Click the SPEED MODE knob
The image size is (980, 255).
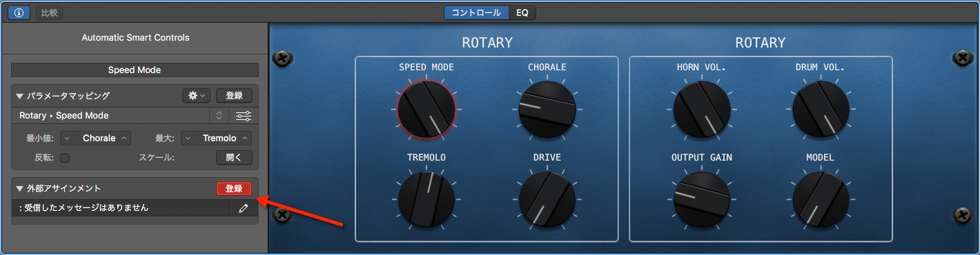point(426,109)
